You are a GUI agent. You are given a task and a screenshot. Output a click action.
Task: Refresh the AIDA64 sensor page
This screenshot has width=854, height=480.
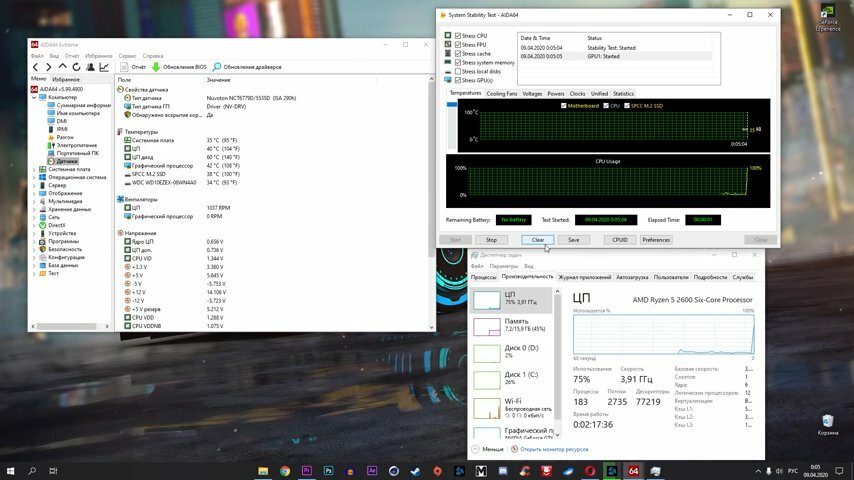[76, 67]
